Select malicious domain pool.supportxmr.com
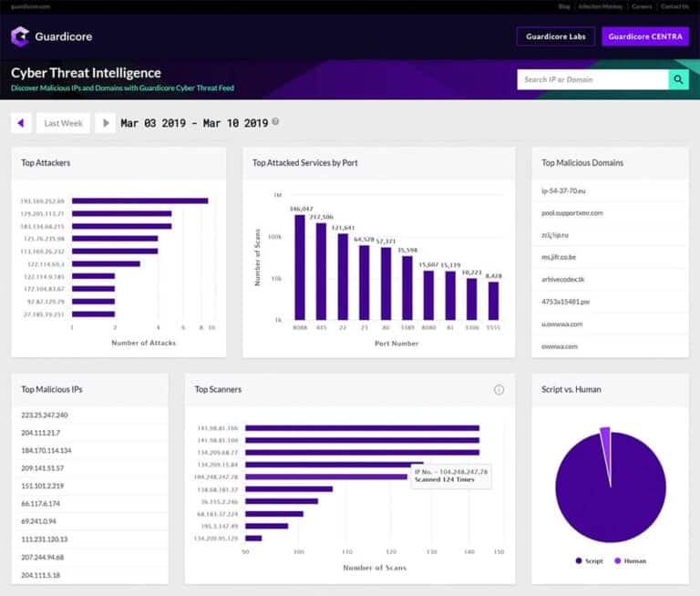 tap(571, 212)
